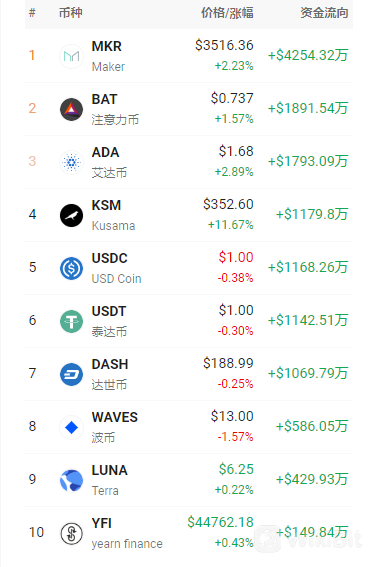Click the MKR fund flow +$4254.32万
This screenshot has height=567, width=375.
[x=308, y=55]
